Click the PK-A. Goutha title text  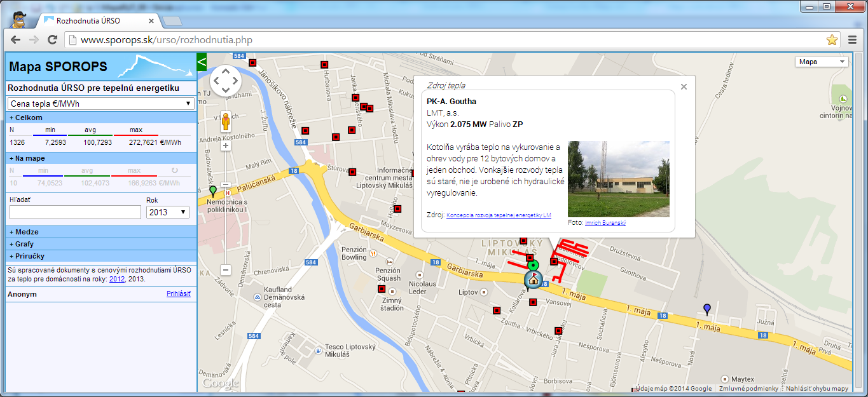point(451,102)
